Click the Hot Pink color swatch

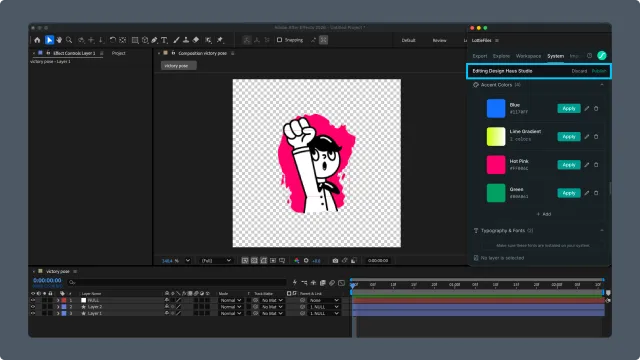click(x=496, y=165)
